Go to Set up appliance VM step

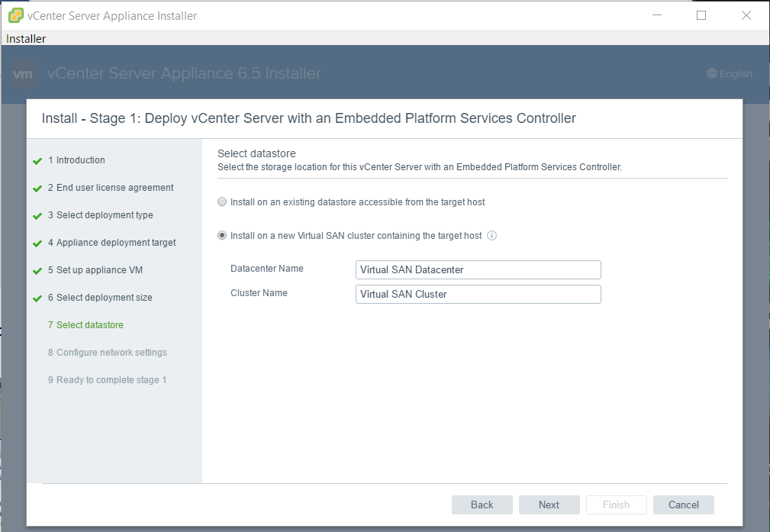(x=95, y=270)
